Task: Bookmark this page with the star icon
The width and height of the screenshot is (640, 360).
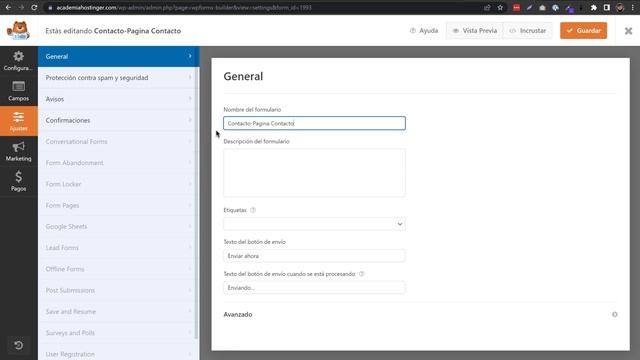Action: click(500, 7)
